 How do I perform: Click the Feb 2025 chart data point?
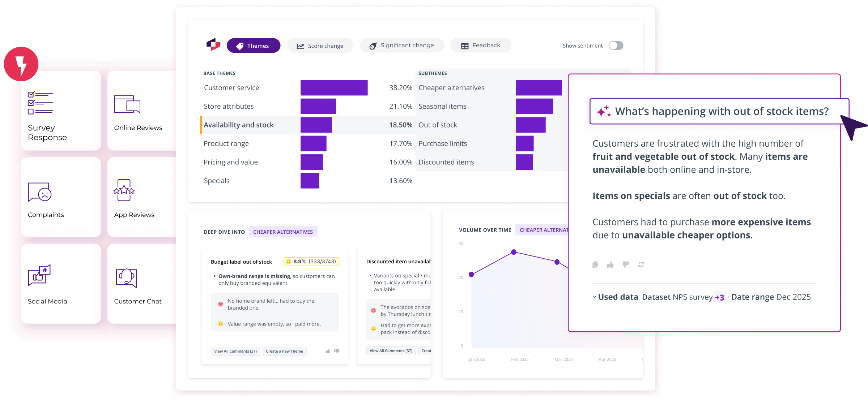point(514,252)
